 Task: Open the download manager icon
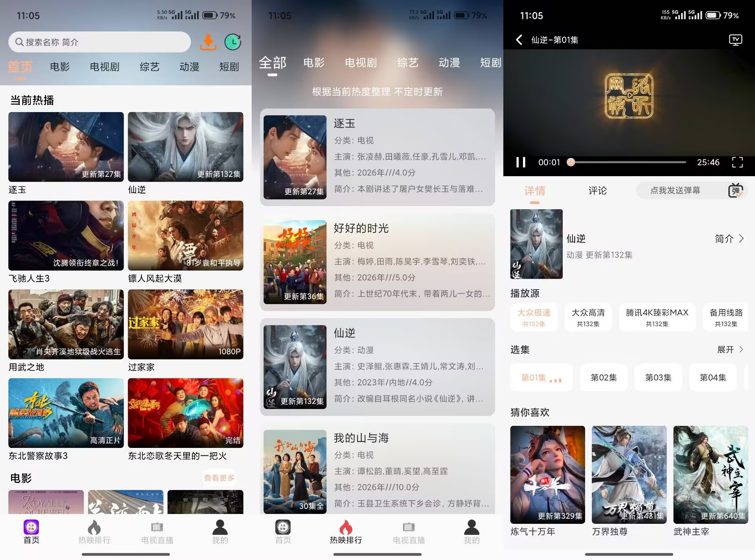208,42
